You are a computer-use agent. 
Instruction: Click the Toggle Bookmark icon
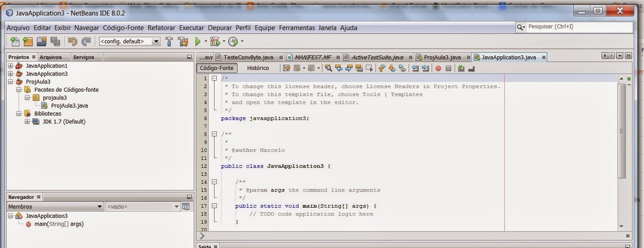click(x=402, y=68)
